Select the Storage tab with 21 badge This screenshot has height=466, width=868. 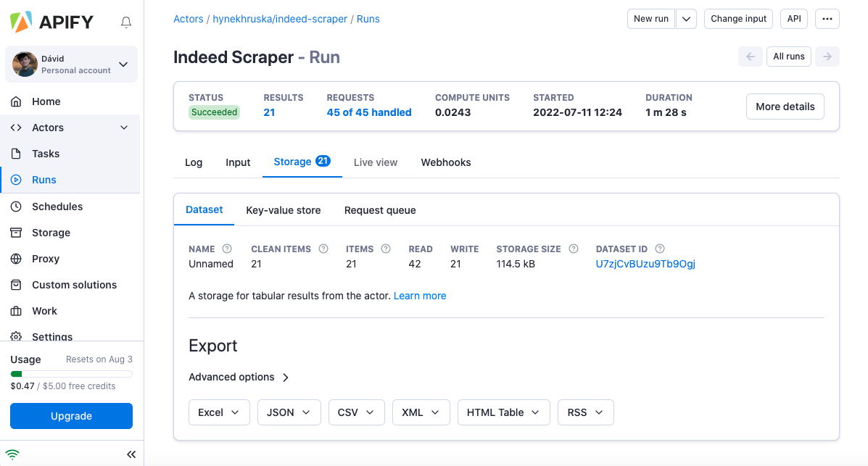click(x=302, y=162)
